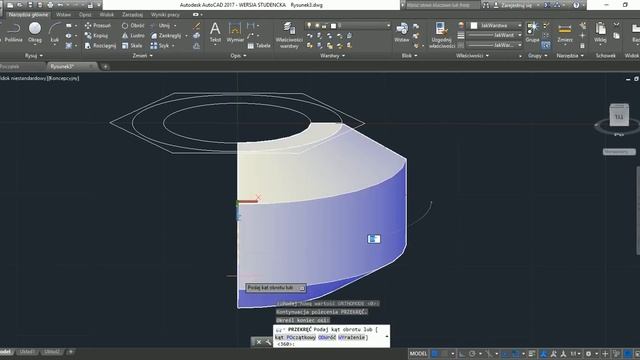
Task: Click the Przesuń (move) tool
Action: click(x=98, y=25)
